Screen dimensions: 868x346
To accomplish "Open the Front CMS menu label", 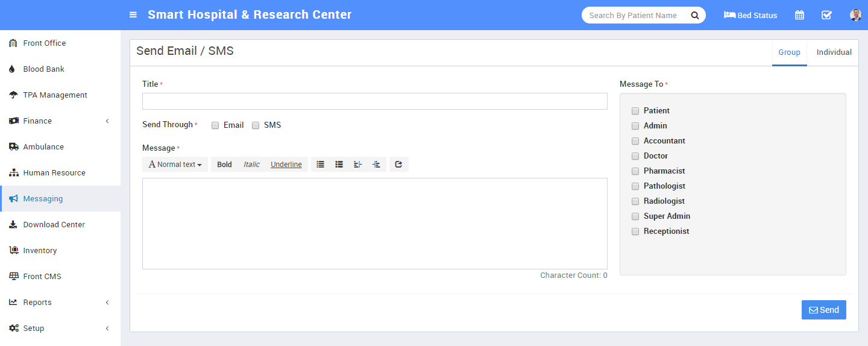I will pos(42,277).
